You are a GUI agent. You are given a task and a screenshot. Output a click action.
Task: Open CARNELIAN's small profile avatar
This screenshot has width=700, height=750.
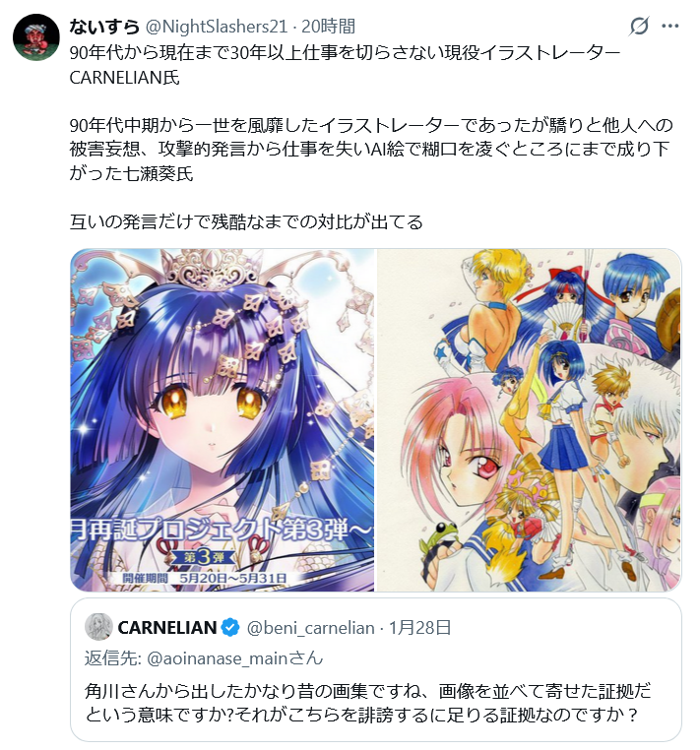(98, 627)
